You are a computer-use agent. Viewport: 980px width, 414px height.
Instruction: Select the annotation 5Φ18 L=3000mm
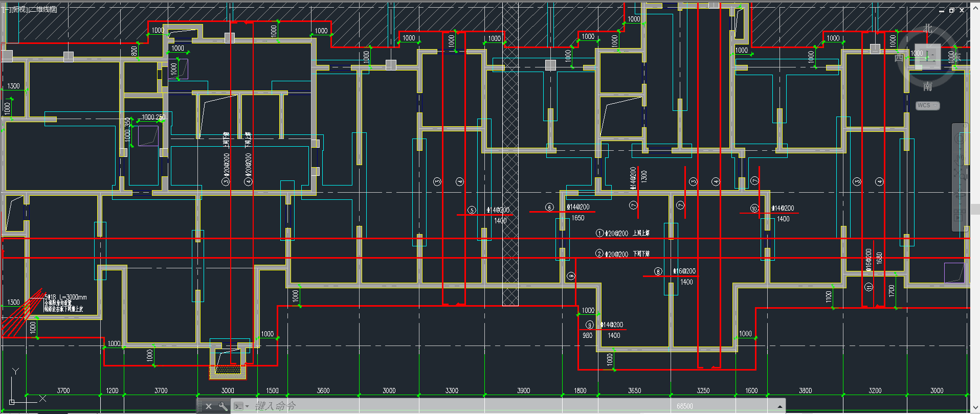click(66, 297)
